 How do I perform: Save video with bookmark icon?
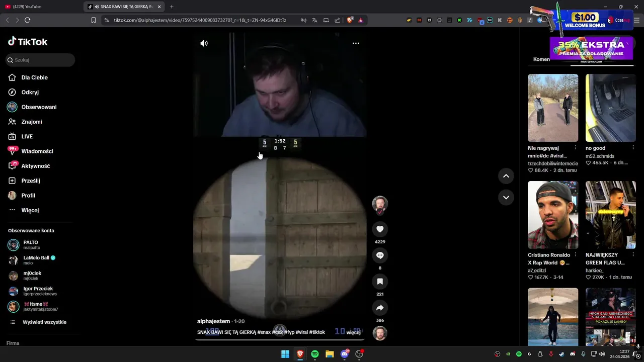coord(380,282)
